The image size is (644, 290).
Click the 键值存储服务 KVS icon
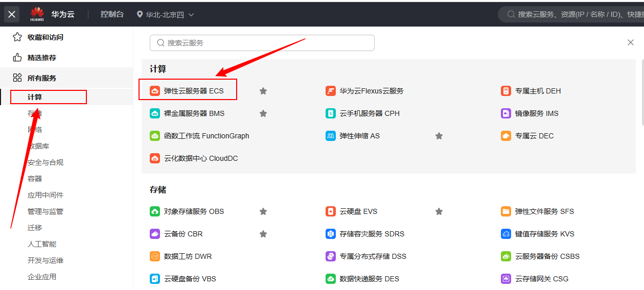tap(506, 234)
